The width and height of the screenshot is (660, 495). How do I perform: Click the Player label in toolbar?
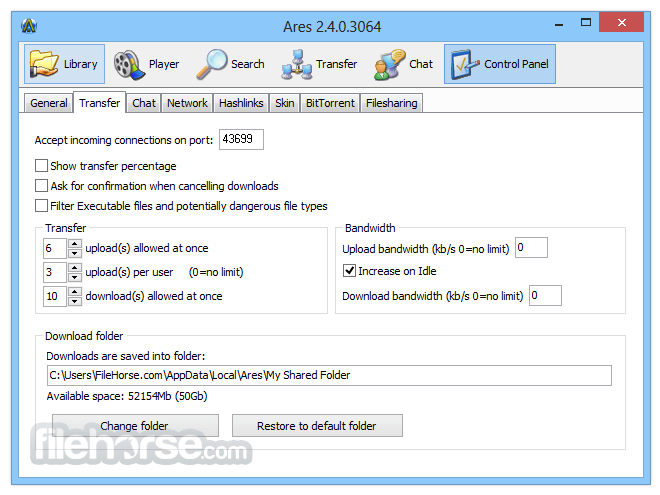164,64
